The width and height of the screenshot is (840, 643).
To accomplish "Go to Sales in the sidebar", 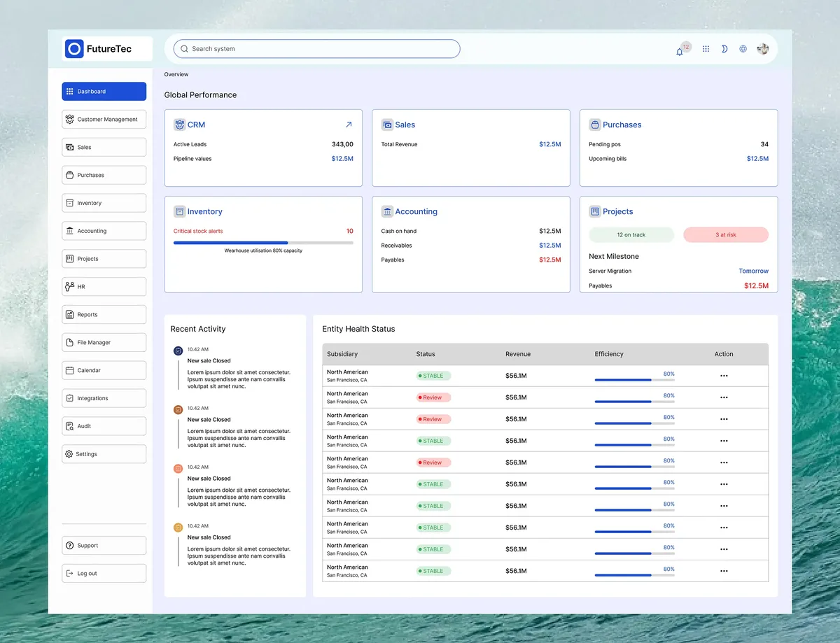I will [x=104, y=148].
